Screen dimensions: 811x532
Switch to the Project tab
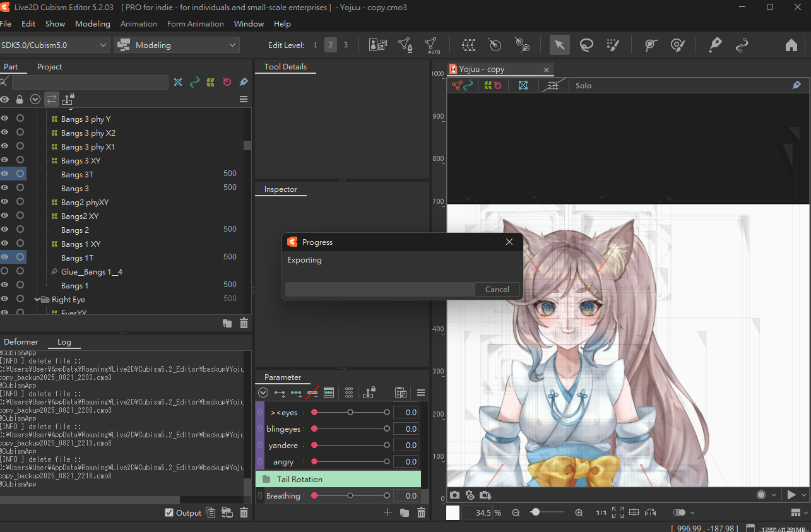pos(49,66)
